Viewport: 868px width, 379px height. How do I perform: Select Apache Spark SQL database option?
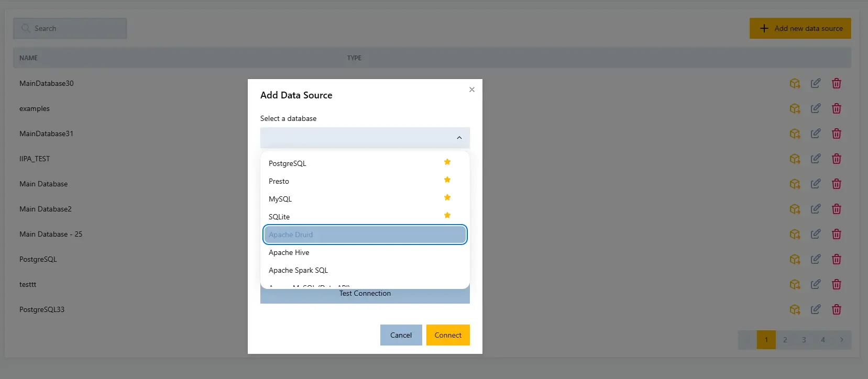[365, 270]
